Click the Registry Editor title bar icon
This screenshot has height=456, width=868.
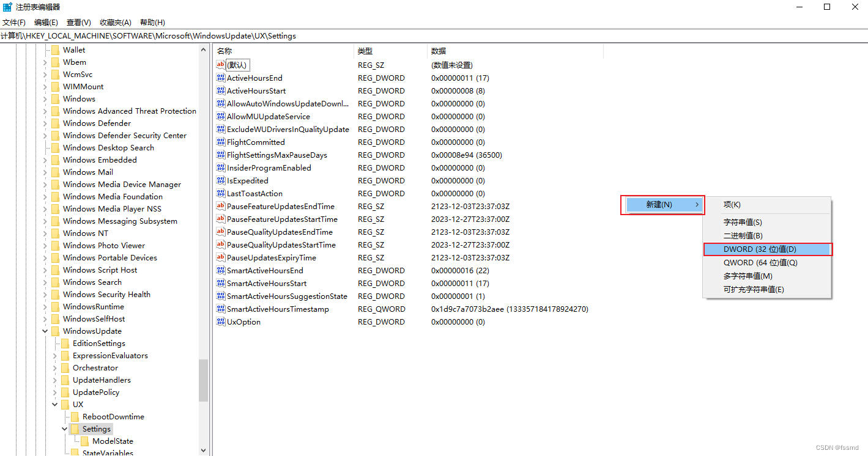[7, 7]
